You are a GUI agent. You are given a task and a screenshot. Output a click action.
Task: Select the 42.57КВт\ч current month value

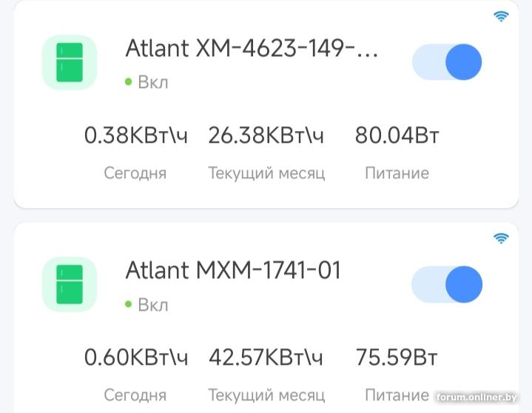click(x=266, y=358)
